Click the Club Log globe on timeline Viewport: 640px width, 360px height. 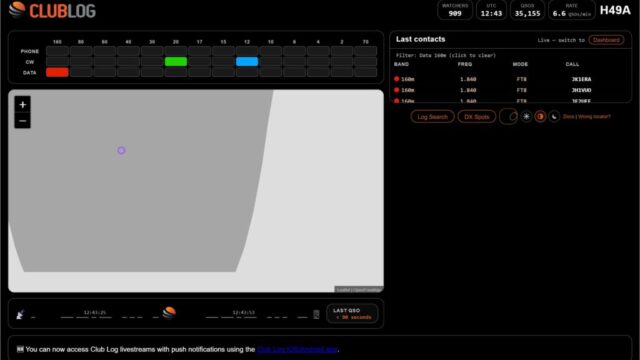pos(169,313)
